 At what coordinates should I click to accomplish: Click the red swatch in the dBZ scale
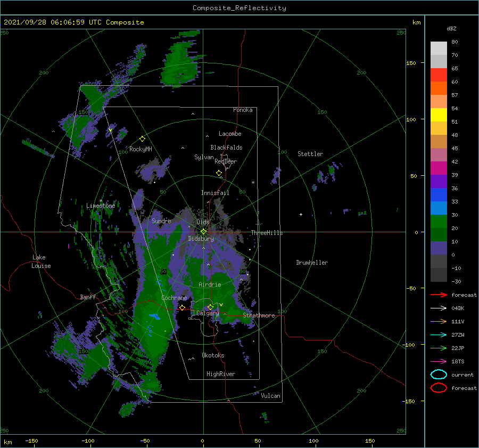coord(439,75)
